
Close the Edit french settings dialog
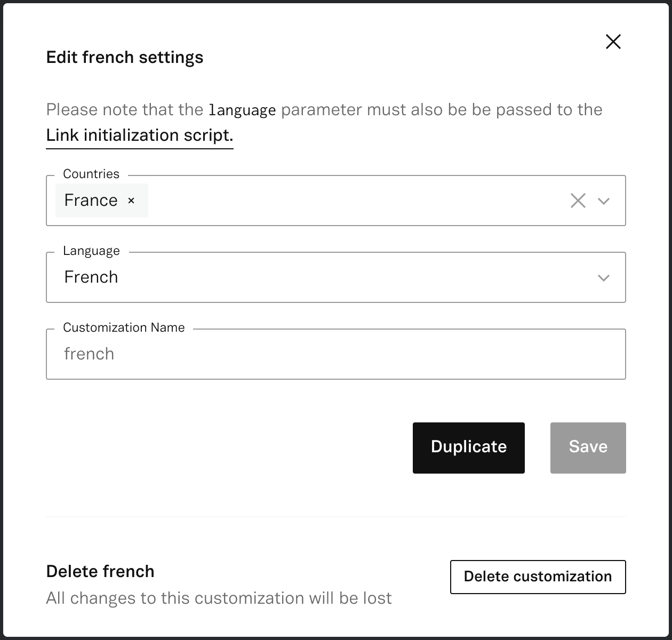click(x=613, y=42)
